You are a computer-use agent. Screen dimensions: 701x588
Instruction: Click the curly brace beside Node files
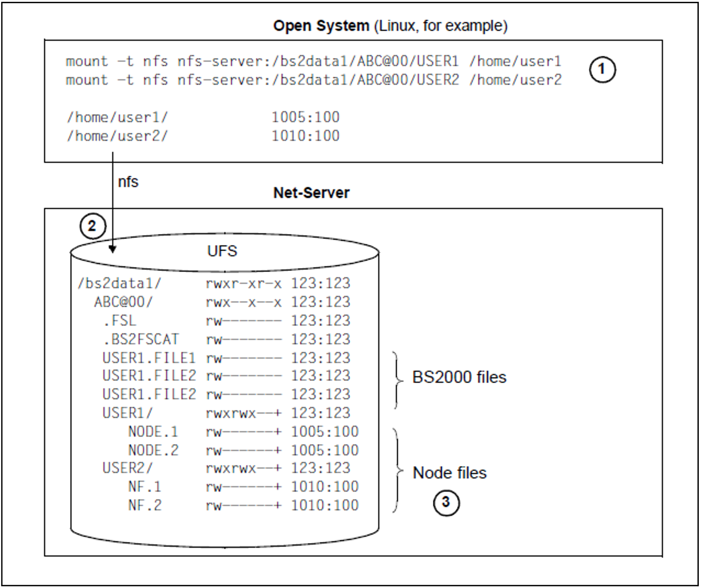pos(398,470)
